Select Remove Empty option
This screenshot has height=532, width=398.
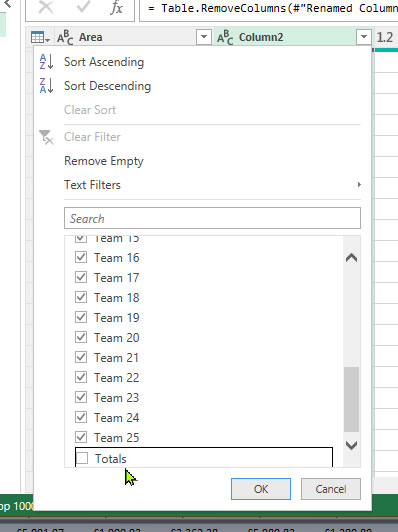pos(104,161)
